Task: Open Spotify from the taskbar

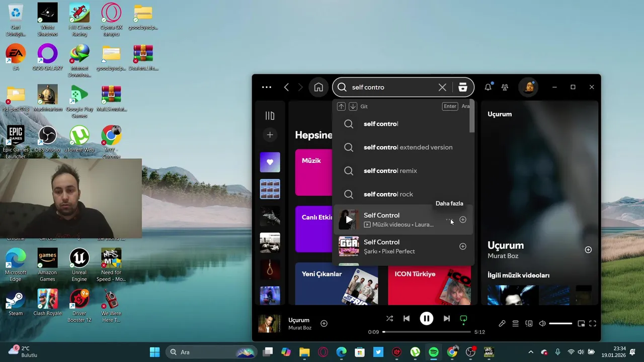Action: click(434, 352)
